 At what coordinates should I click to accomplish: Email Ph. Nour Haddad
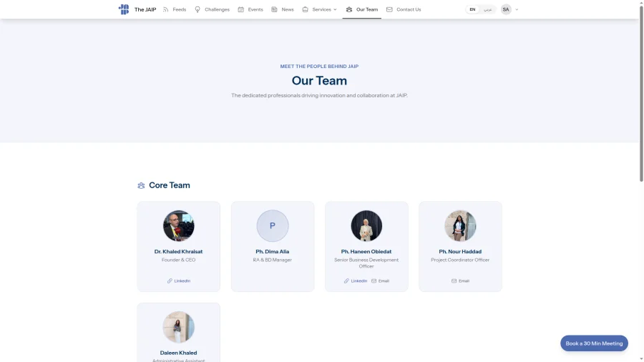pyautogui.click(x=460, y=280)
